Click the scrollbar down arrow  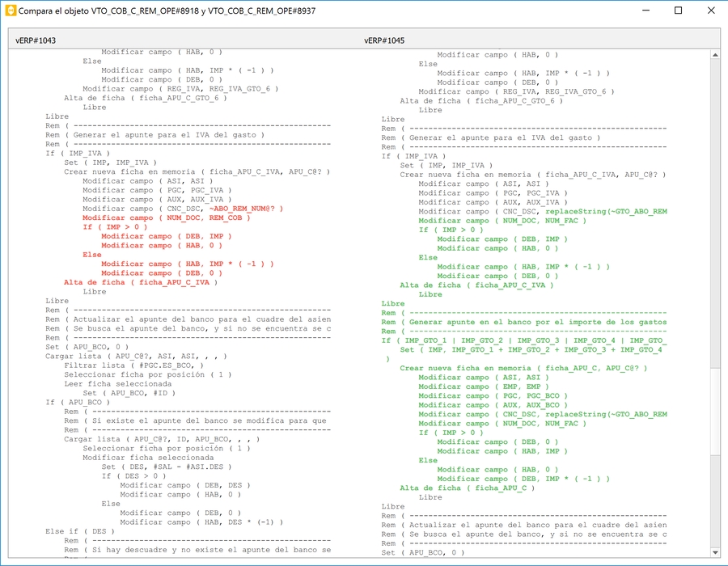coord(714,552)
